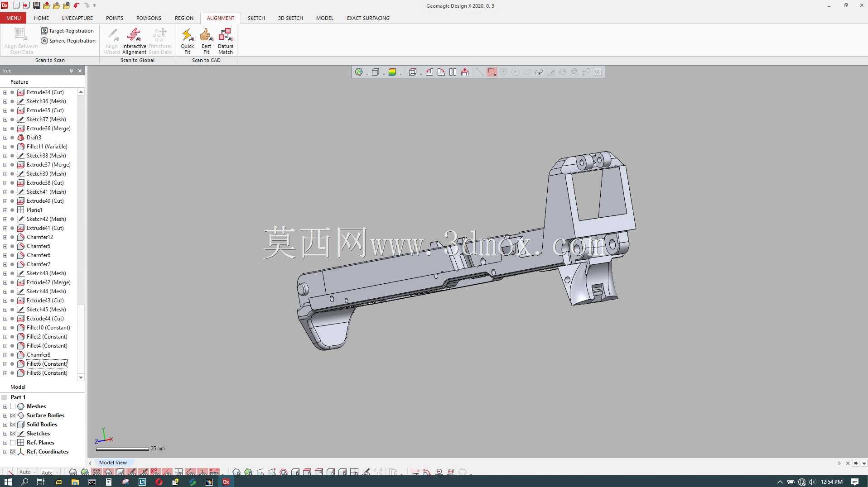Flip the viewpoint
The height and width of the screenshot is (487, 868).
pyautogui.click(x=453, y=72)
